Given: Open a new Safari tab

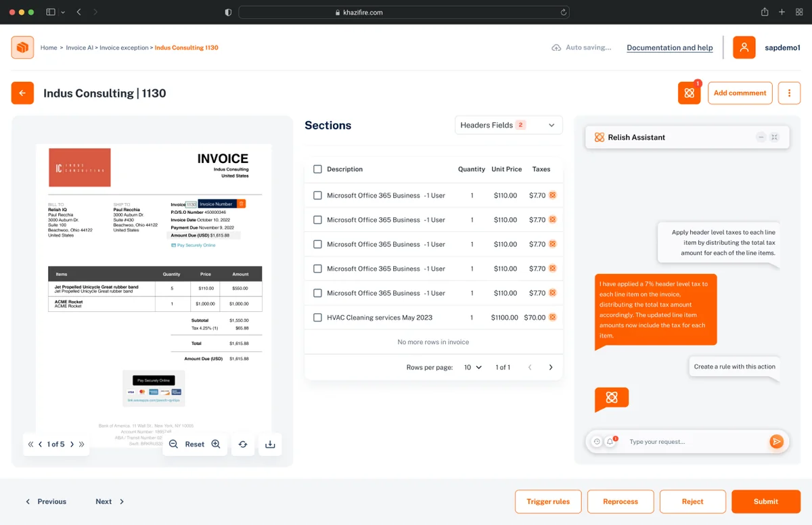Looking at the screenshot, I should coord(782,12).
